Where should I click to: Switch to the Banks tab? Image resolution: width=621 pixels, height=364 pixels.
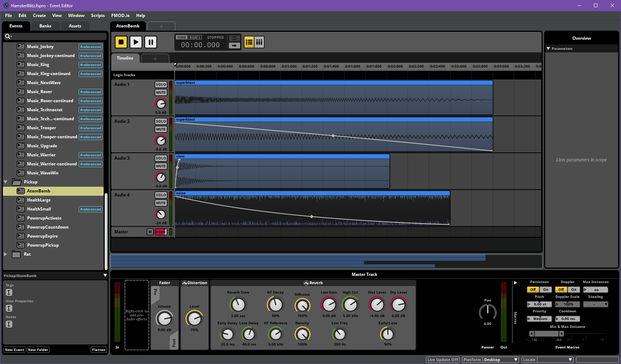(45, 26)
